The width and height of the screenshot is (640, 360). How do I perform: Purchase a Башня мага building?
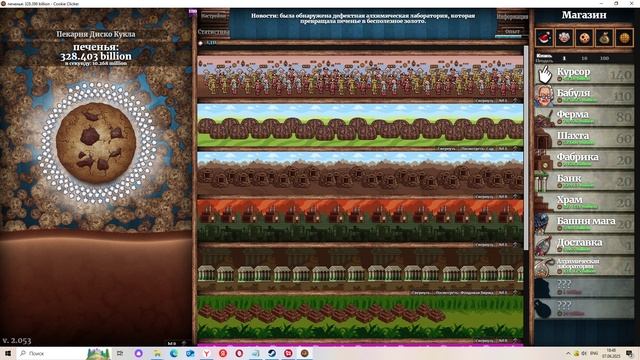(584, 224)
